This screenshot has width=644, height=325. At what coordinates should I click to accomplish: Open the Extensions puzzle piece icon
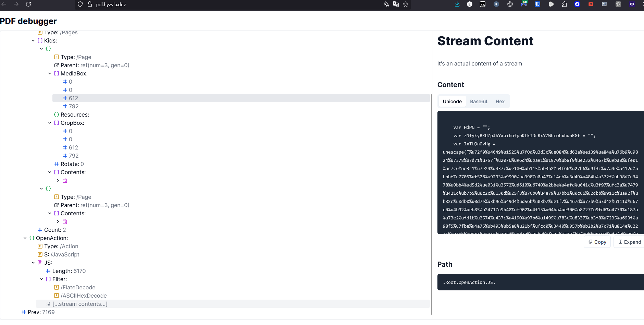[564, 4]
